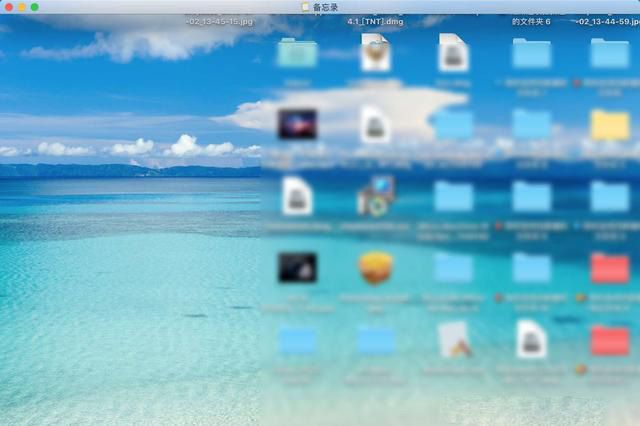This screenshot has height=426, width=640.
Task: Open the dark thumbnail left of package box
Action: [x=297, y=268]
